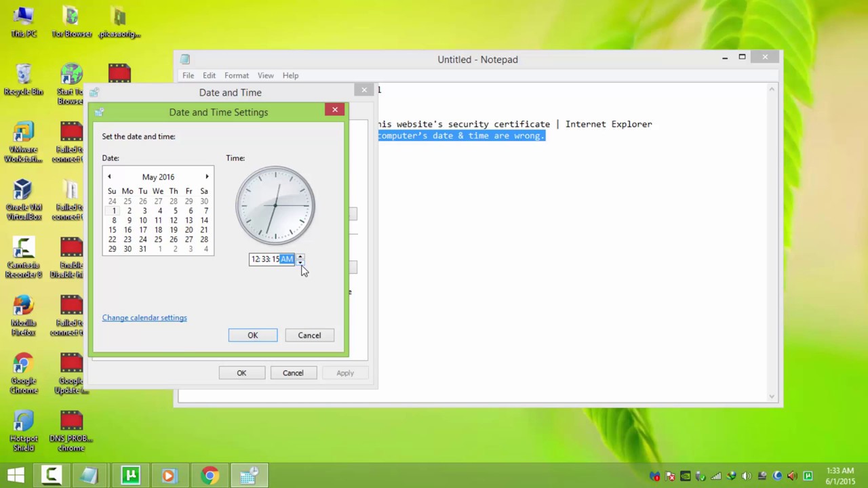This screenshot has height=488, width=868.
Task: Click the time field showing 12:33:15 AM
Action: pos(272,260)
